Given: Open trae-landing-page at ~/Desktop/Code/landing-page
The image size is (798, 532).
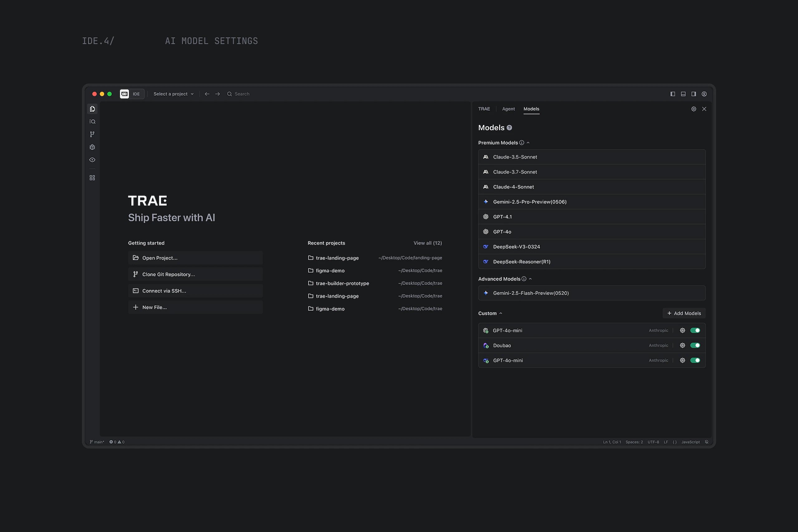Looking at the screenshot, I should [x=375, y=258].
